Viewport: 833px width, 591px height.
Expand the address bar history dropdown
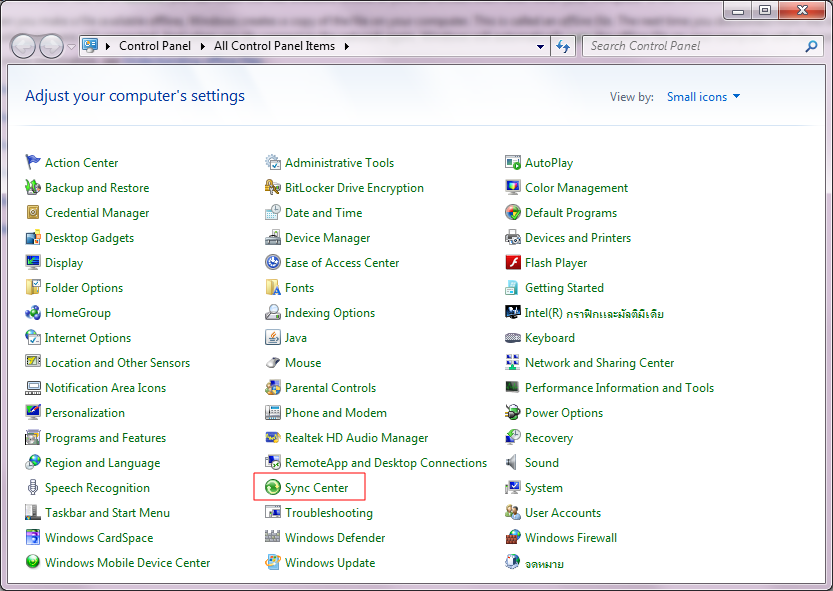tap(540, 46)
